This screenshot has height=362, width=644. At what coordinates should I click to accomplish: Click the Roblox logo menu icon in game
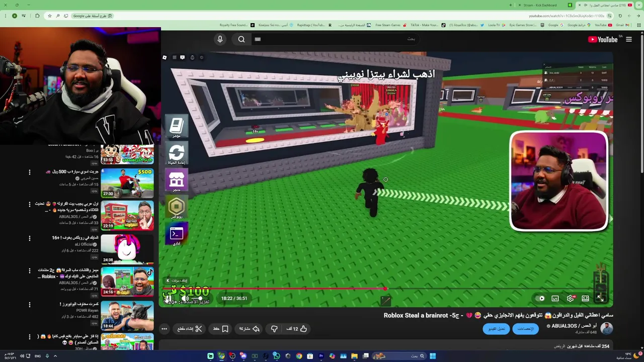click(165, 58)
